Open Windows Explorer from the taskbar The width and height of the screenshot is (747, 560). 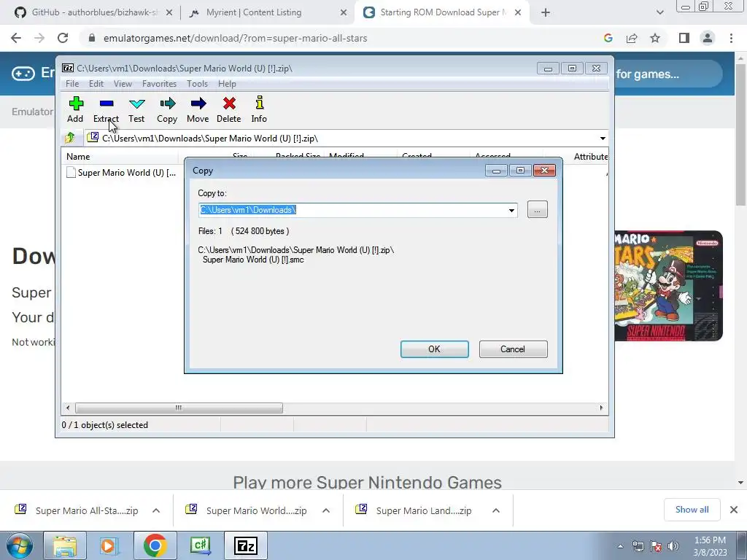click(65, 545)
